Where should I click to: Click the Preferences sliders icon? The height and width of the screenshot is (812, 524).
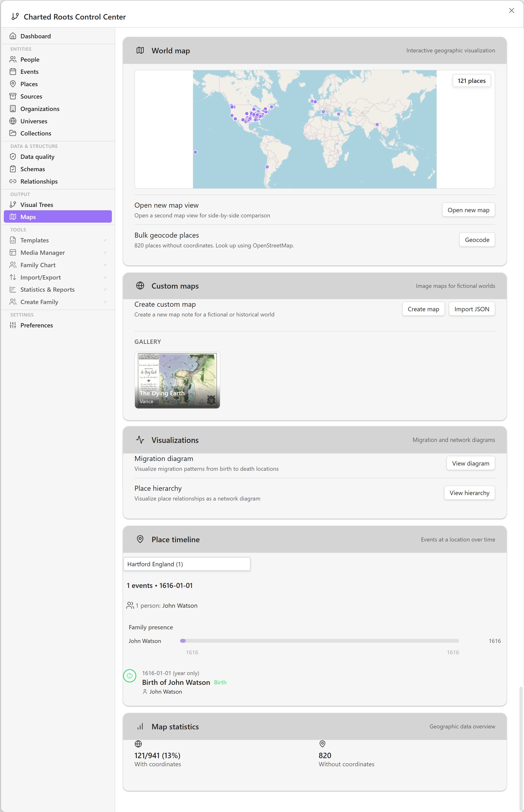point(13,325)
